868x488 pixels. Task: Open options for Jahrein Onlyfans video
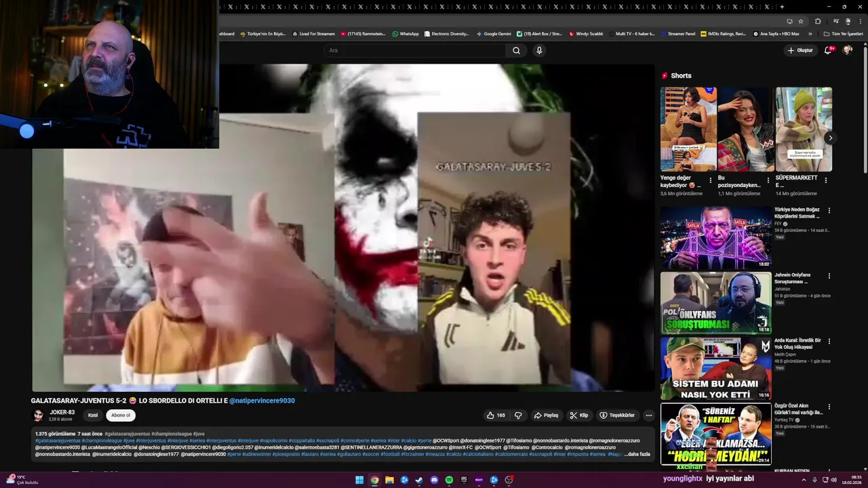click(x=829, y=276)
